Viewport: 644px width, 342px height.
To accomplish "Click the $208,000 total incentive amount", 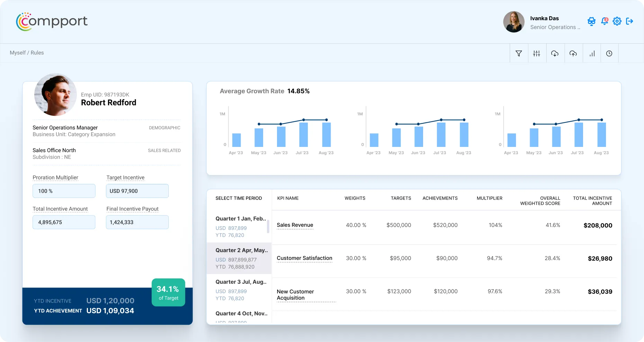I will (598, 225).
